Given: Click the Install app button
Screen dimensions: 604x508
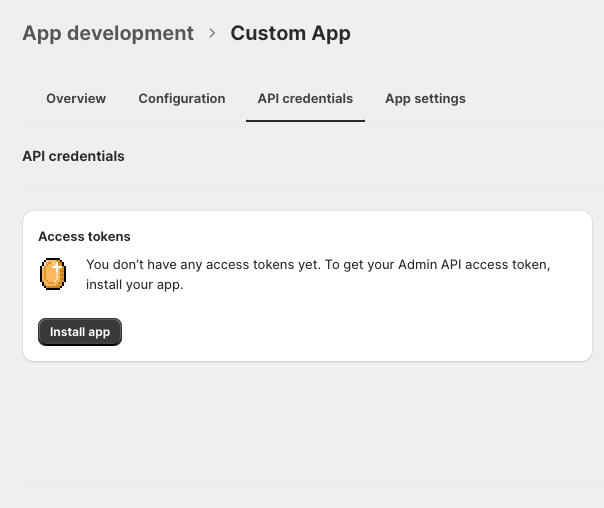Looking at the screenshot, I should (x=80, y=332).
